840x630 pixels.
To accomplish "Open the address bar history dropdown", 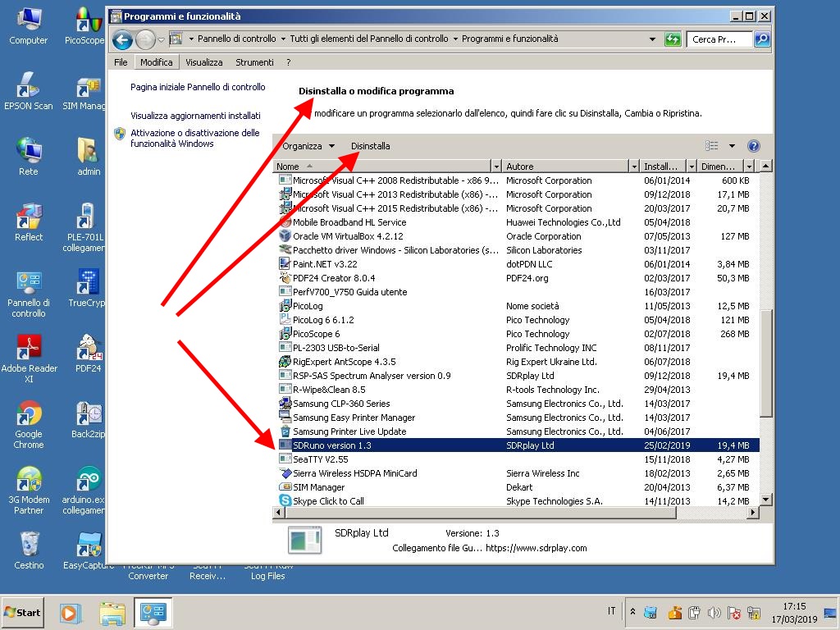I will tap(652, 39).
